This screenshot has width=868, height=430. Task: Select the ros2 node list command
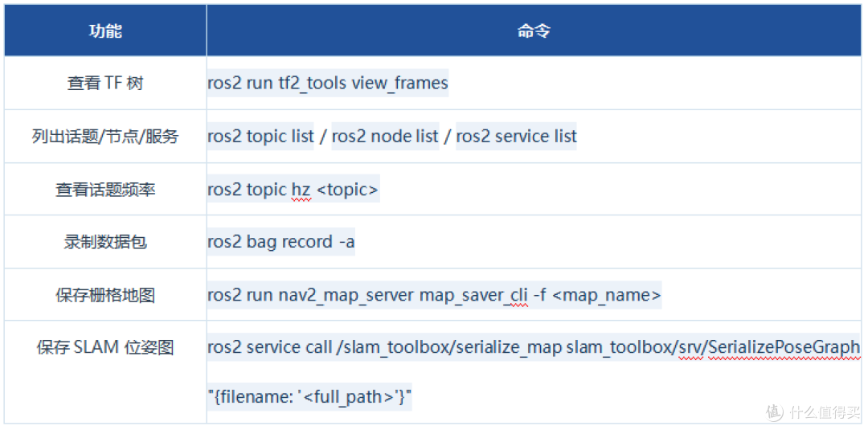click(385, 136)
